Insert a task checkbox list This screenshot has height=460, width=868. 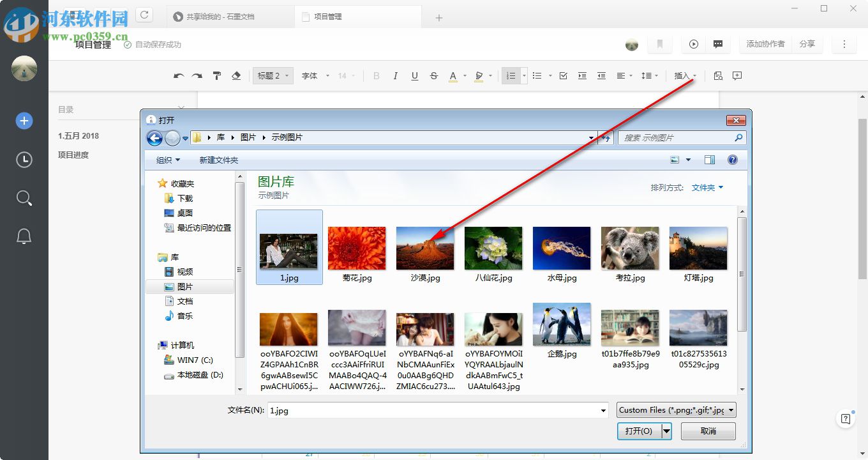[x=563, y=76]
